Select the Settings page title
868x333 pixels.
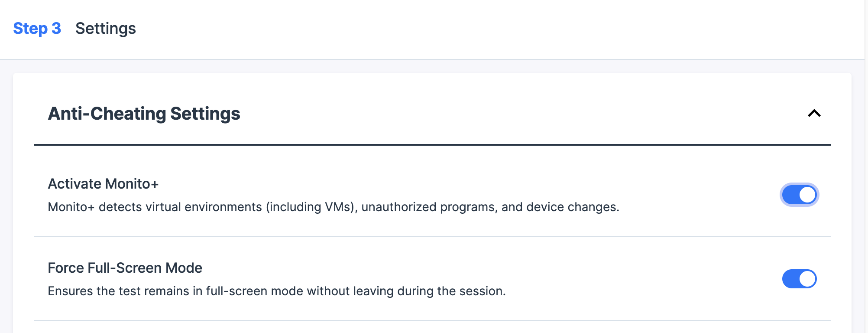106,29
